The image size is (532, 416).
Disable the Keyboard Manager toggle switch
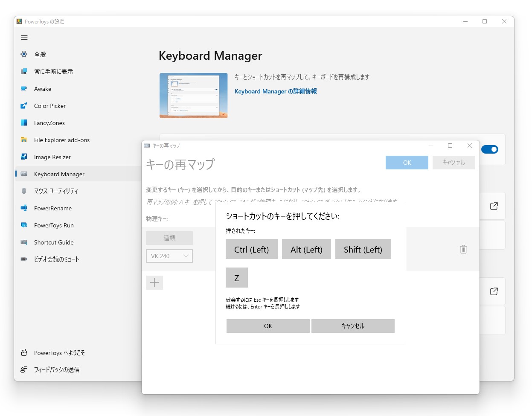pyautogui.click(x=490, y=149)
